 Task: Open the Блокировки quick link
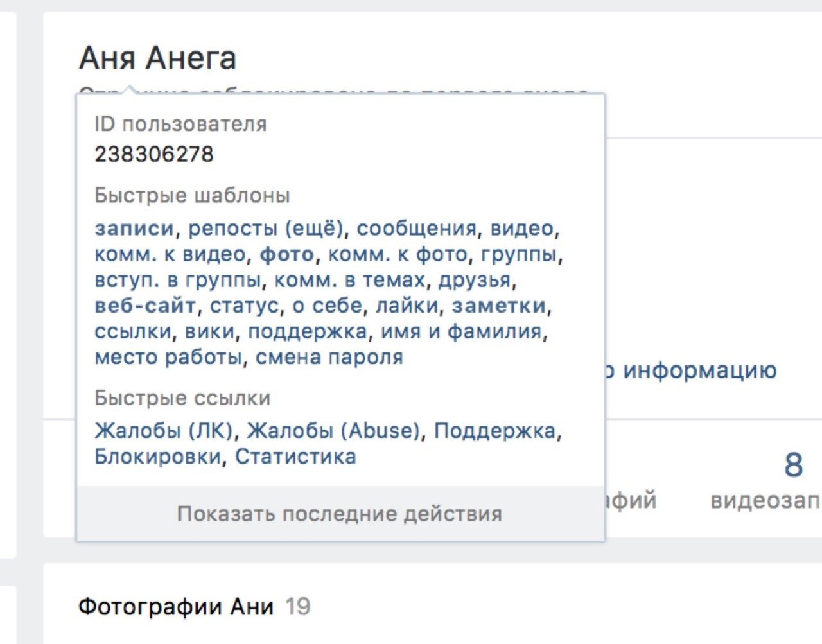tap(157, 457)
